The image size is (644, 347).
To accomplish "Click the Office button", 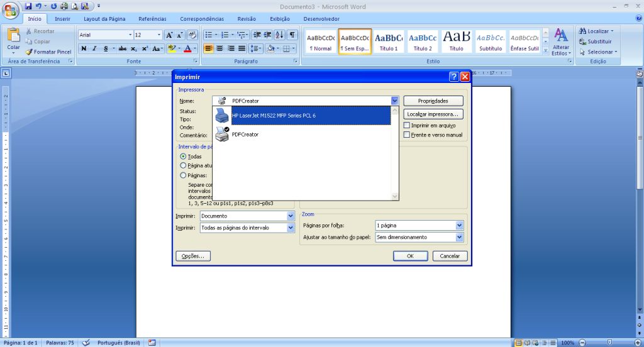I will point(10,10).
